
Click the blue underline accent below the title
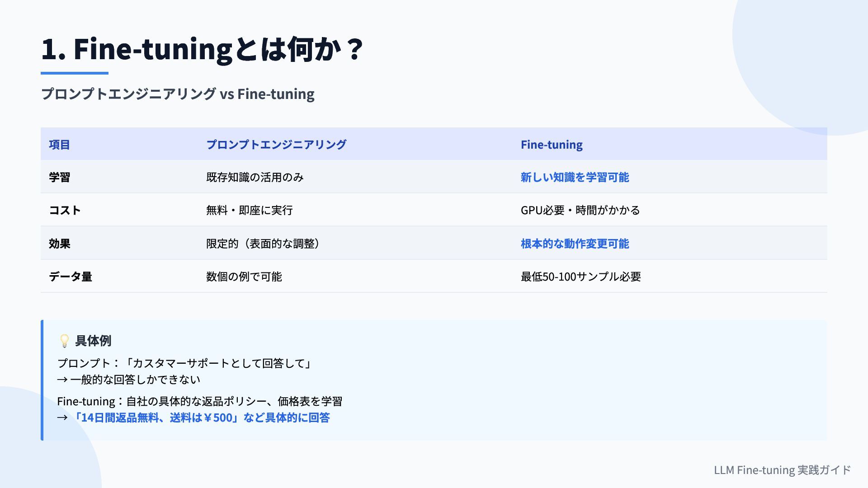(75, 73)
